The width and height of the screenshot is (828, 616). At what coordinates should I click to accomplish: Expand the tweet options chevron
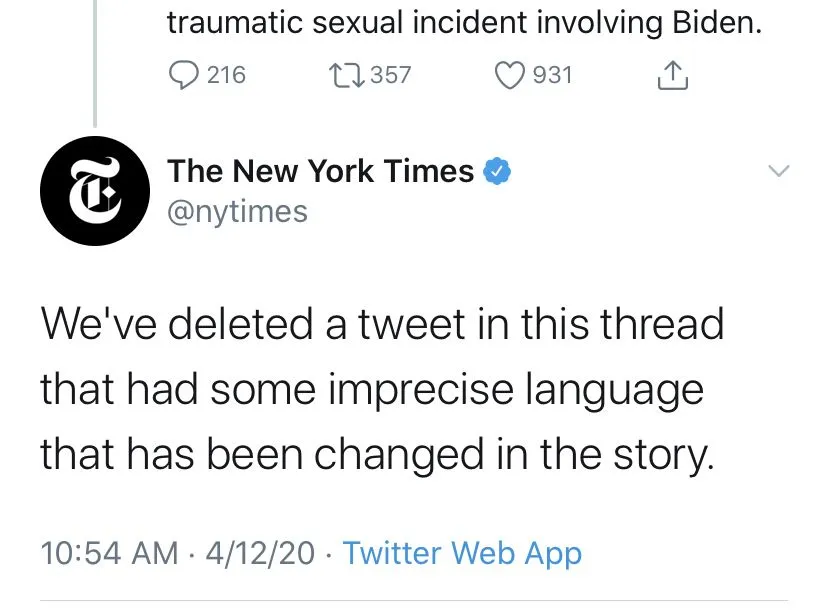point(778,172)
